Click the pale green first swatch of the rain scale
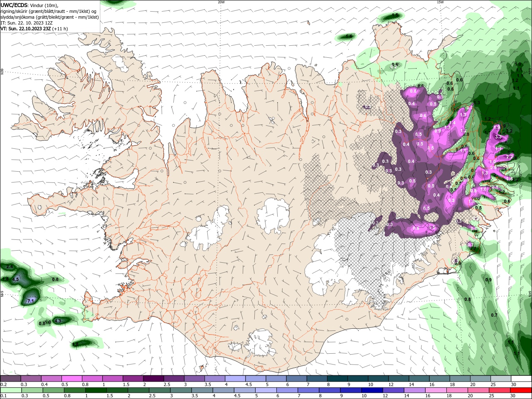This screenshot has height=399, width=532. pos(11,390)
